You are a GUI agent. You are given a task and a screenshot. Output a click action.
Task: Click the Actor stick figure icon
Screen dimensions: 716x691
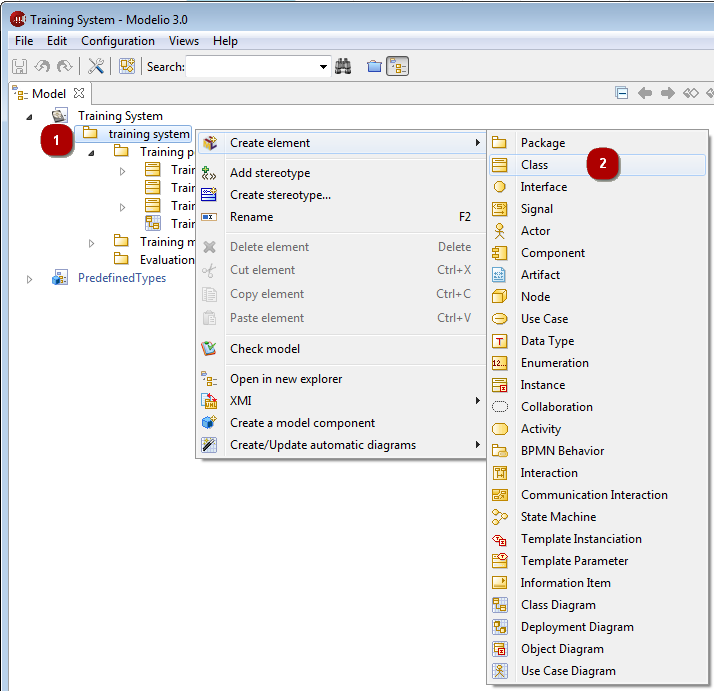500,231
